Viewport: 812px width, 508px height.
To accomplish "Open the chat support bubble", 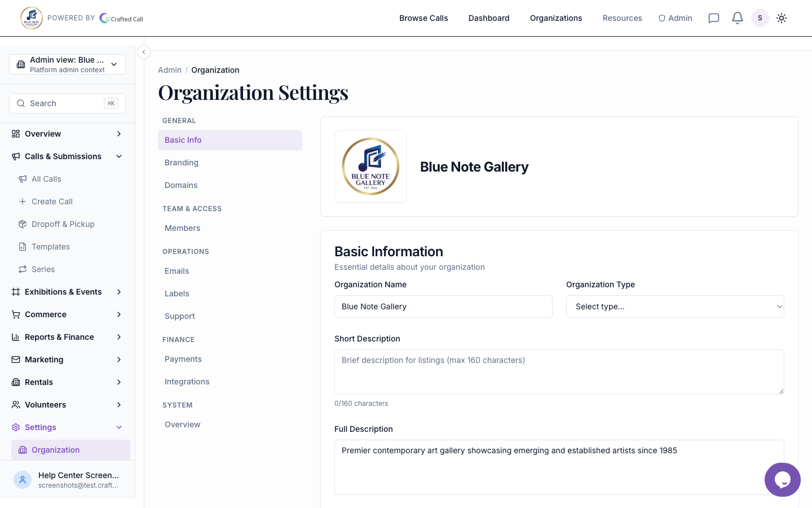I will tap(782, 480).
